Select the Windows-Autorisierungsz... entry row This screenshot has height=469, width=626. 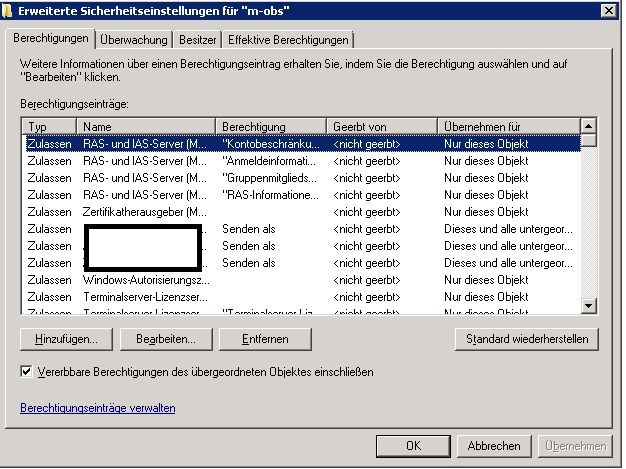pyautogui.click(x=145, y=280)
